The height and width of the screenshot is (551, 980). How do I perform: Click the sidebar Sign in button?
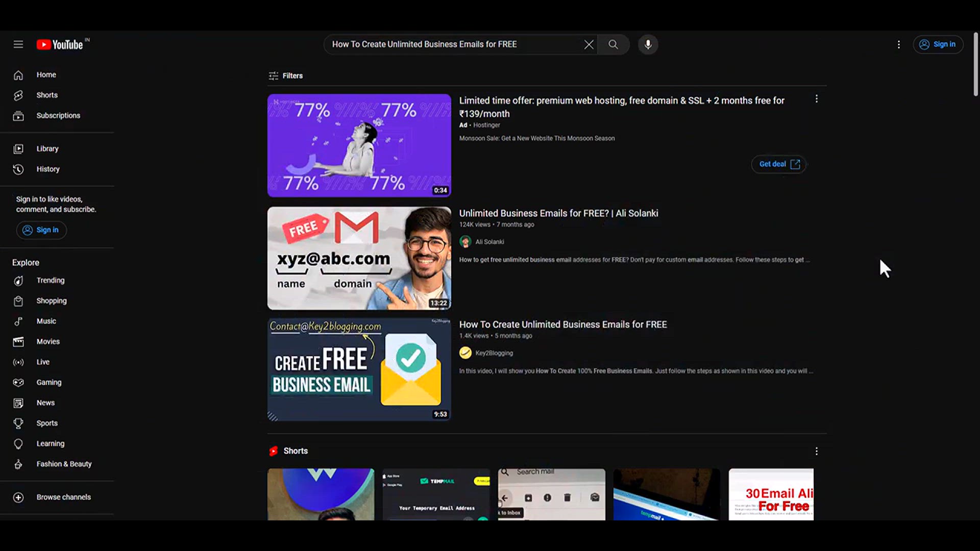click(x=41, y=230)
